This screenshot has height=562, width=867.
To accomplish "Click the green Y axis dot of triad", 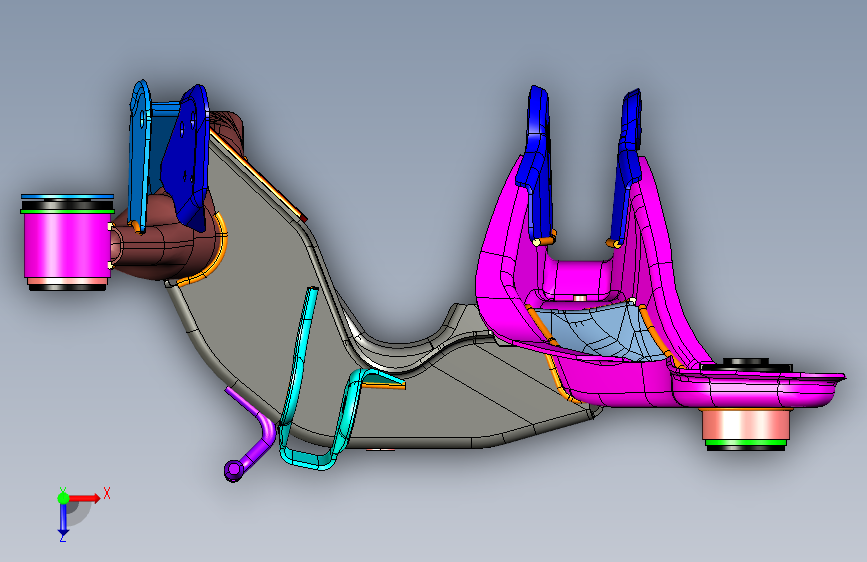I will coord(64,498).
